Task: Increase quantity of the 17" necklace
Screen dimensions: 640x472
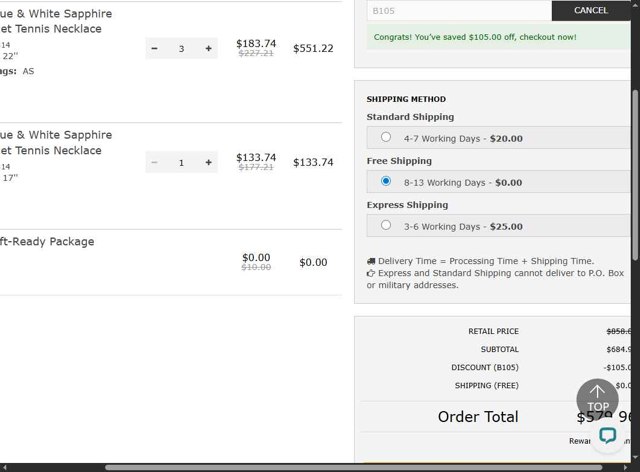Action: 209,163
